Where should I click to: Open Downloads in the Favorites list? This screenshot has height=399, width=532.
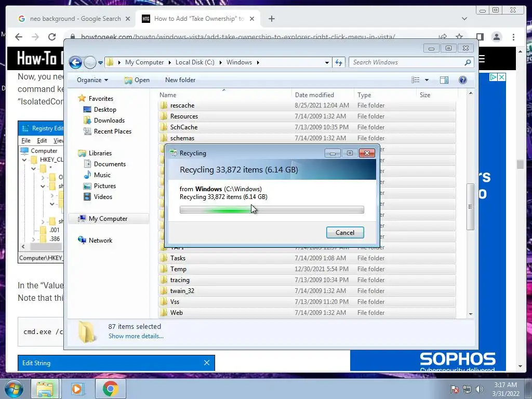pos(109,121)
